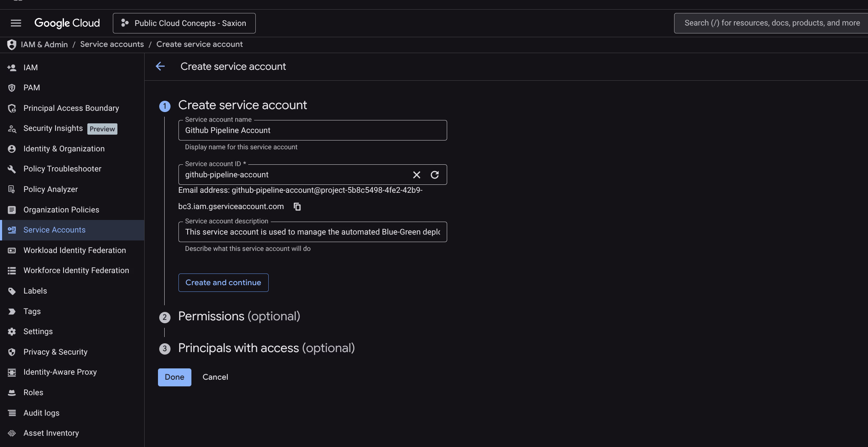The width and height of the screenshot is (868, 447).
Task: Edit the service account description field
Action: (313, 232)
